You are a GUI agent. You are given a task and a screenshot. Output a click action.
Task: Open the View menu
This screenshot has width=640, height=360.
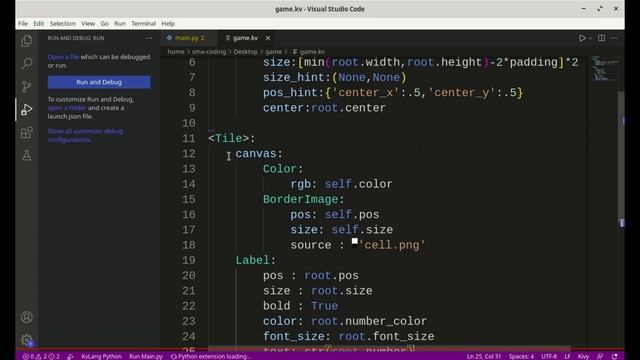point(88,24)
